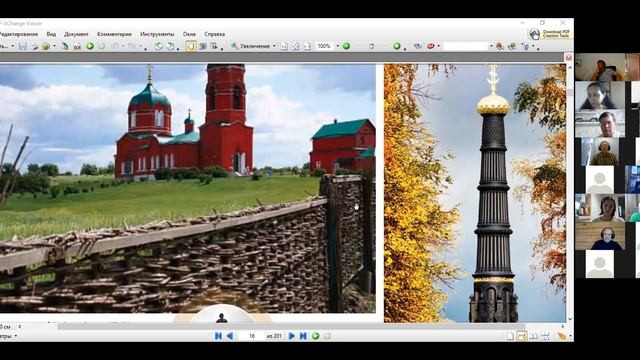Switch to continuous facing layout
Viewport: 640px width, 360px height.
(544, 336)
